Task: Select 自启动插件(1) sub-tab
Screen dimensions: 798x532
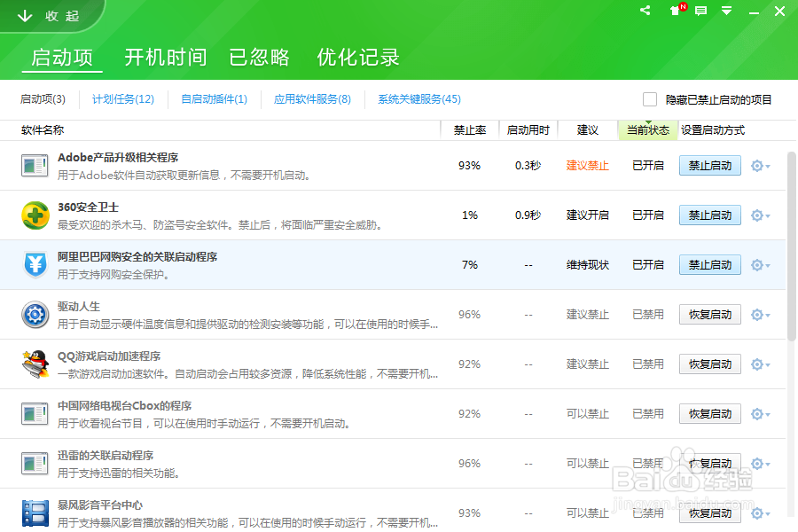Action: 215,98
